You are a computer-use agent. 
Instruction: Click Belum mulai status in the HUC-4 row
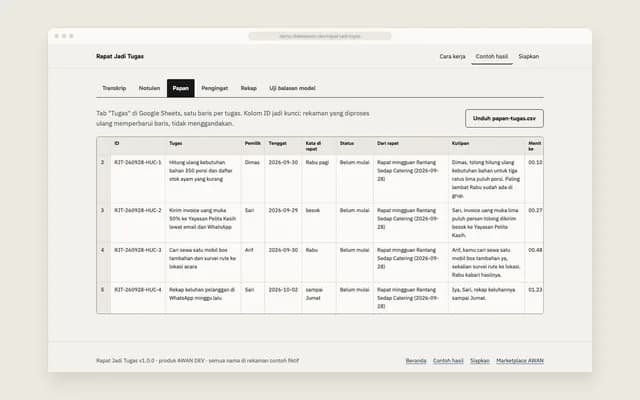(355, 298)
